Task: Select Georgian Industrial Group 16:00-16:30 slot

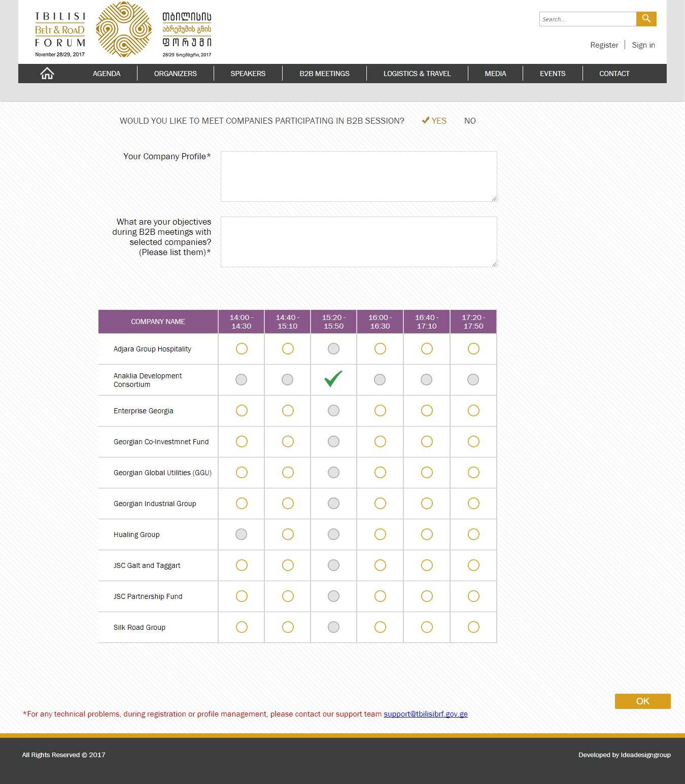Action: (x=380, y=503)
